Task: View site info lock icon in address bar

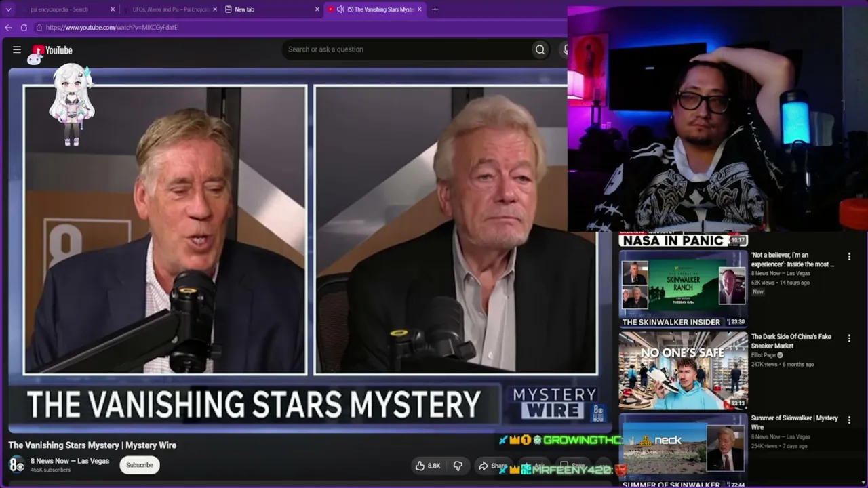Action: point(40,28)
